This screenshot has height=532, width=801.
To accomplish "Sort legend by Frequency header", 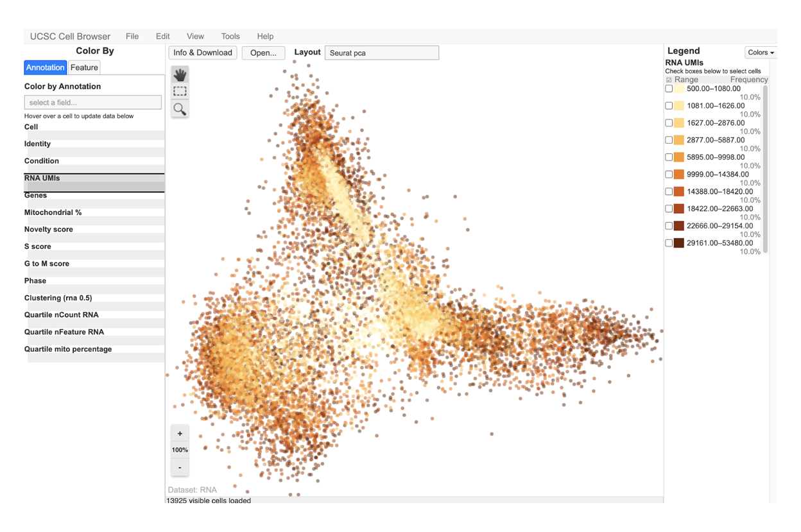I will coord(748,80).
